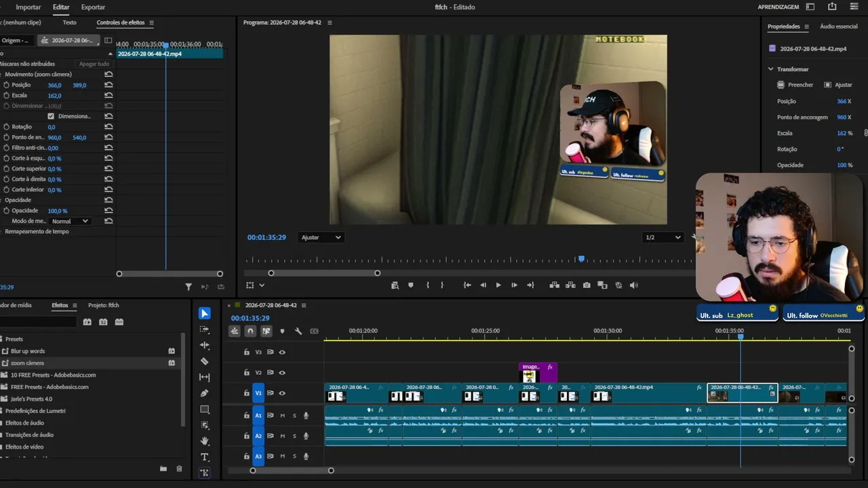Select the Hand tool
The image size is (868, 488).
click(x=204, y=441)
